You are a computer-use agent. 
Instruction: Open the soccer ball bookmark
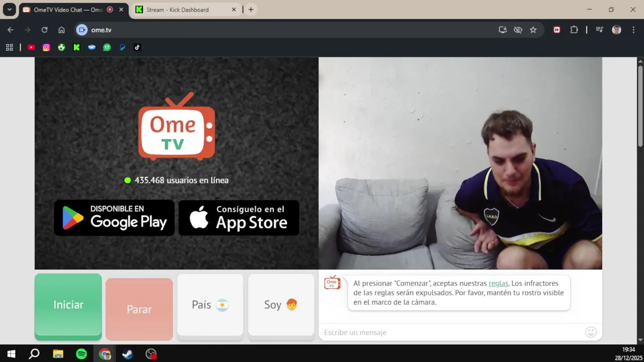pos(61,47)
